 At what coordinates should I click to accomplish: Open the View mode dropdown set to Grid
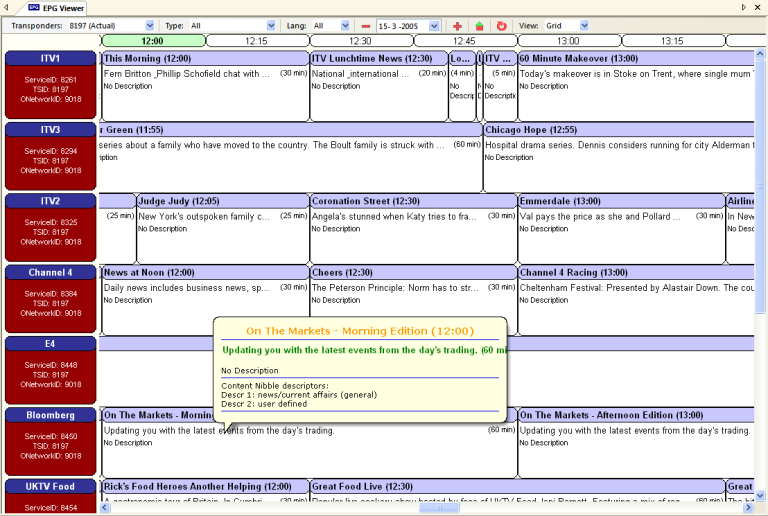tap(584, 25)
